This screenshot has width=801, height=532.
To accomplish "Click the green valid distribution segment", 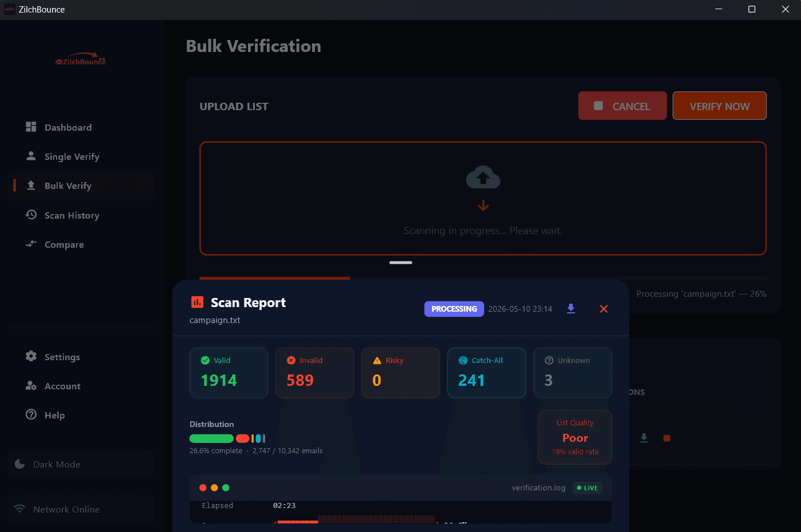I will click(211, 438).
